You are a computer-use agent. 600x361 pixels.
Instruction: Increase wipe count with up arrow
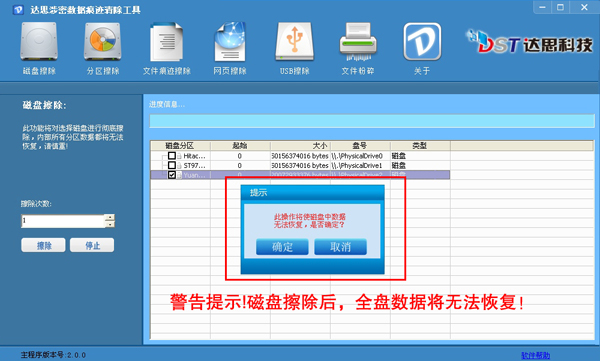110,217
